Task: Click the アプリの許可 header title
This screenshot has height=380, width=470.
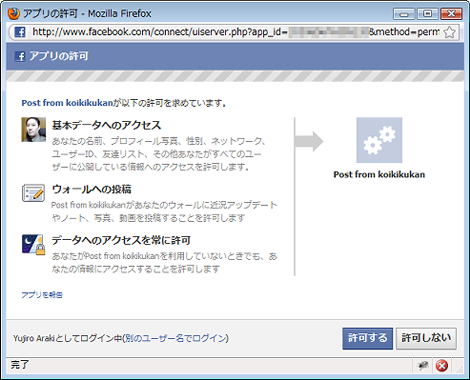Action: (x=59, y=56)
